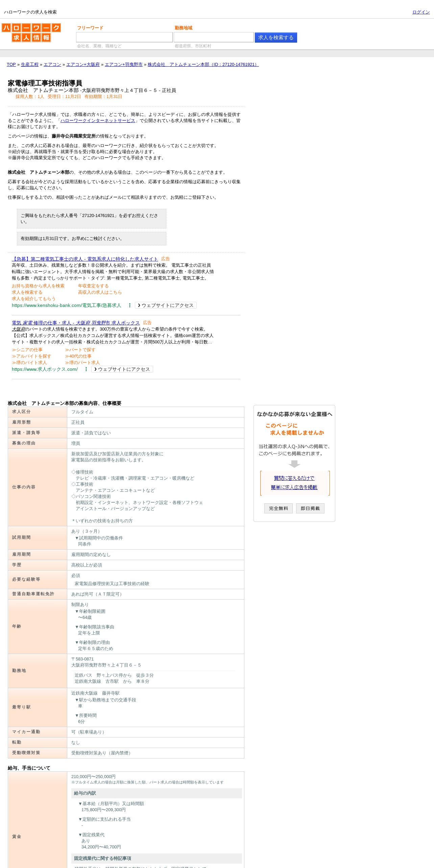This screenshot has height=868, width=434.
Task: Go to TOP breadcrumb link
Action: tap(11, 65)
